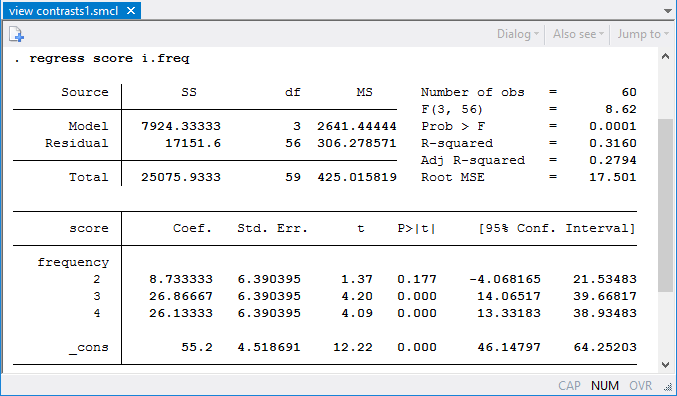Click the Total df value 59

[293, 177]
